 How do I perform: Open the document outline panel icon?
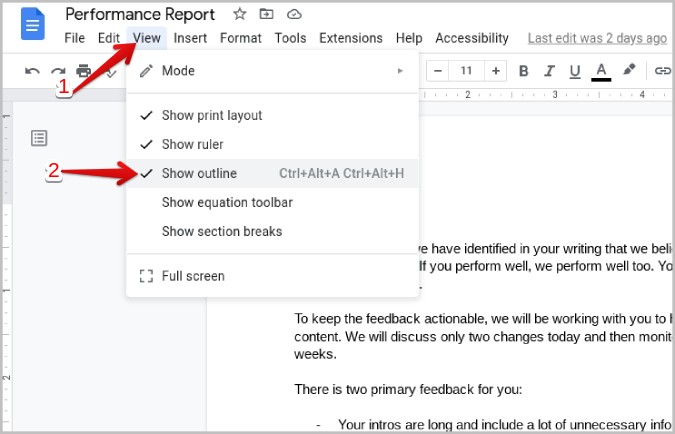pos(39,138)
